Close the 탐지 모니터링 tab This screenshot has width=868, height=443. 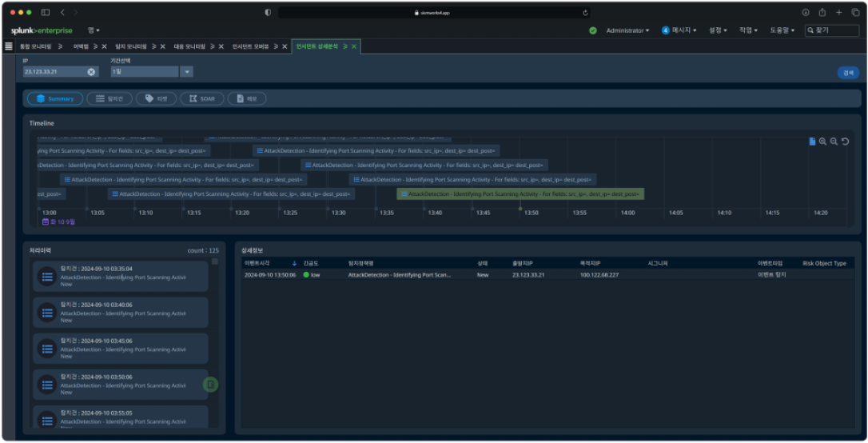tap(163, 46)
